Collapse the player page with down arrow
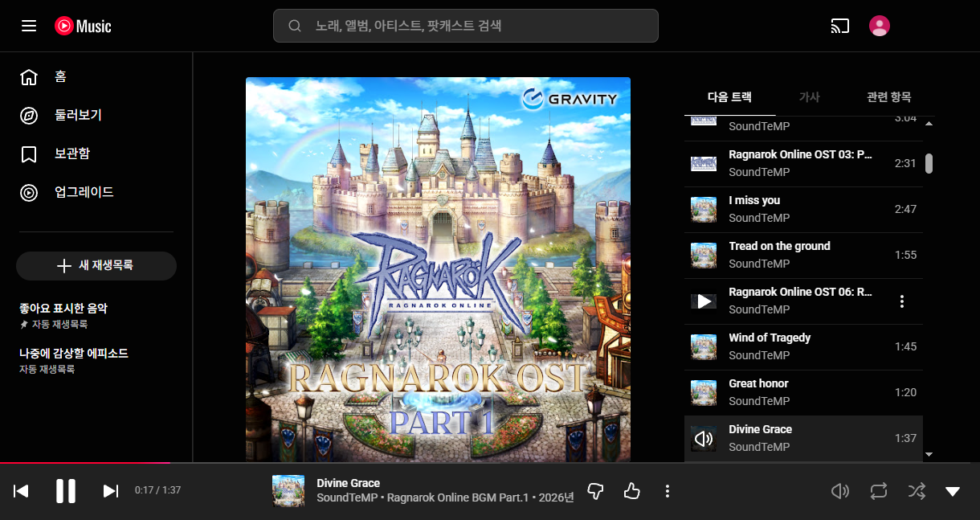This screenshot has width=980, height=520. [953, 491]
